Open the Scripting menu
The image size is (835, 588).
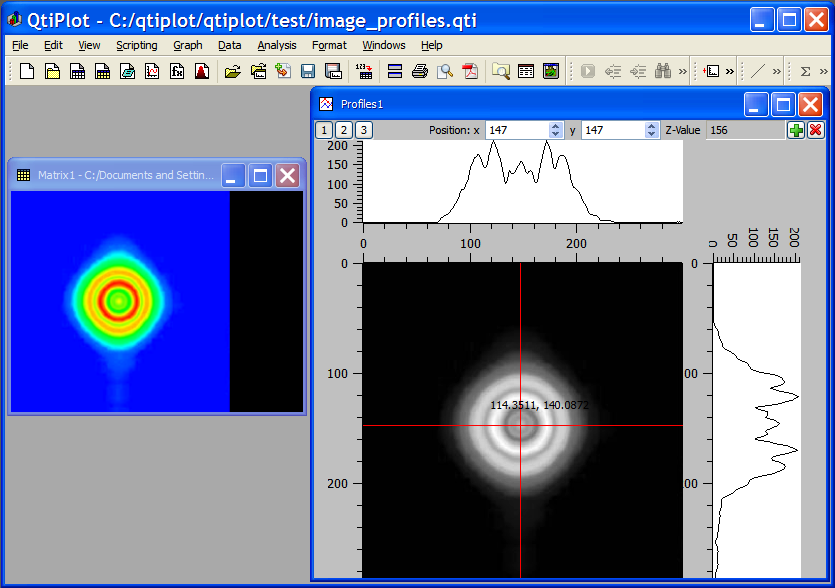[x=136, y=45]
